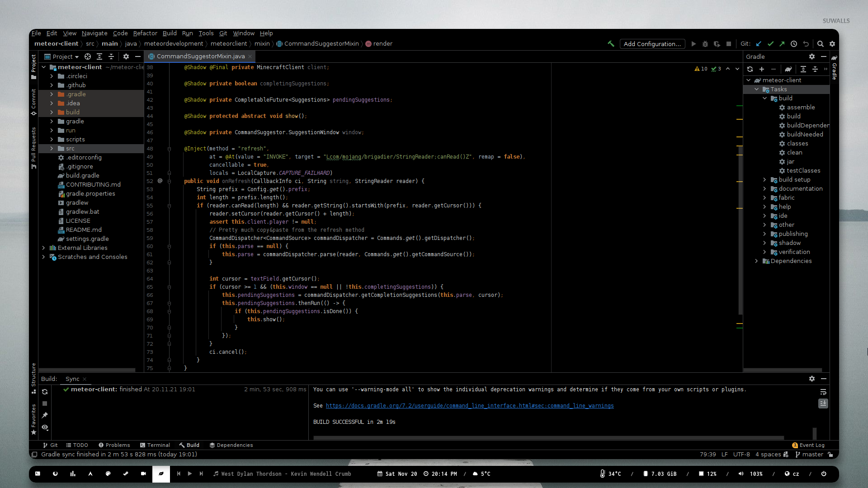Open the Project view dropdown

pyautogui.click(x=66, y=56)
